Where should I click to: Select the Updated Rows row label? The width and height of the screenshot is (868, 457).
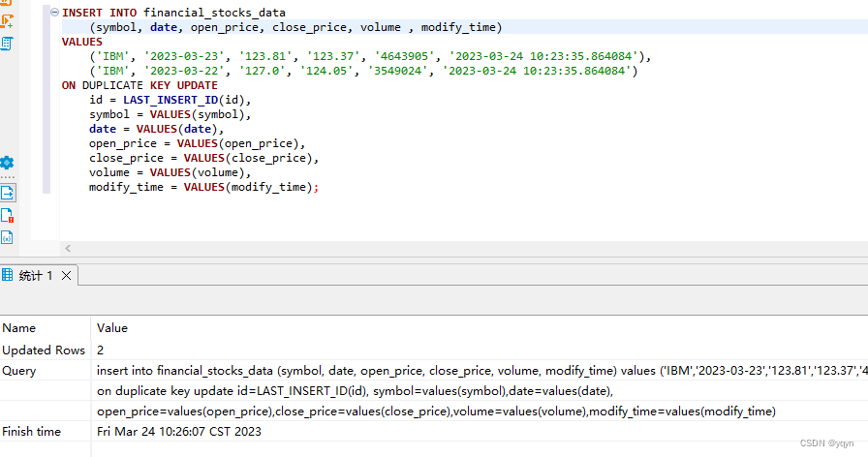(x=44, y=350)
